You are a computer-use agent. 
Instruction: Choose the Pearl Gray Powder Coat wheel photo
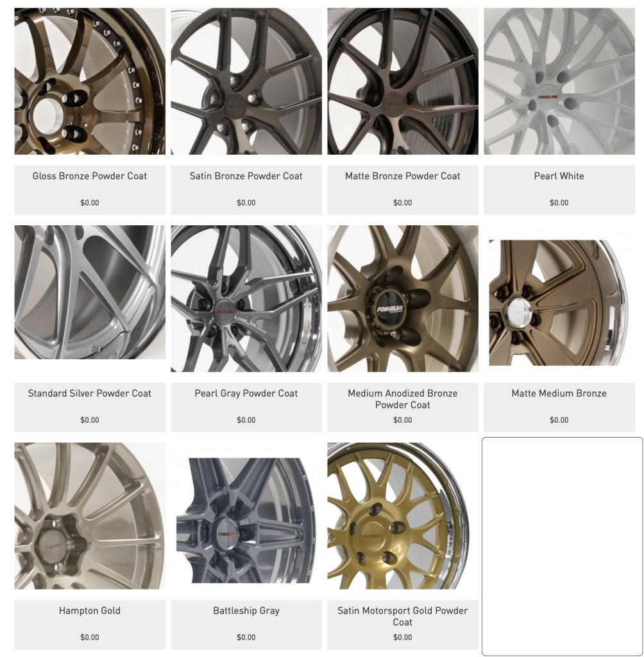pos(246,299)
